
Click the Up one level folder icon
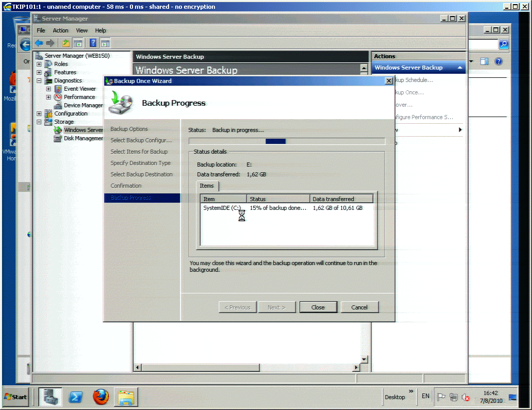click(x=66, y=43)
